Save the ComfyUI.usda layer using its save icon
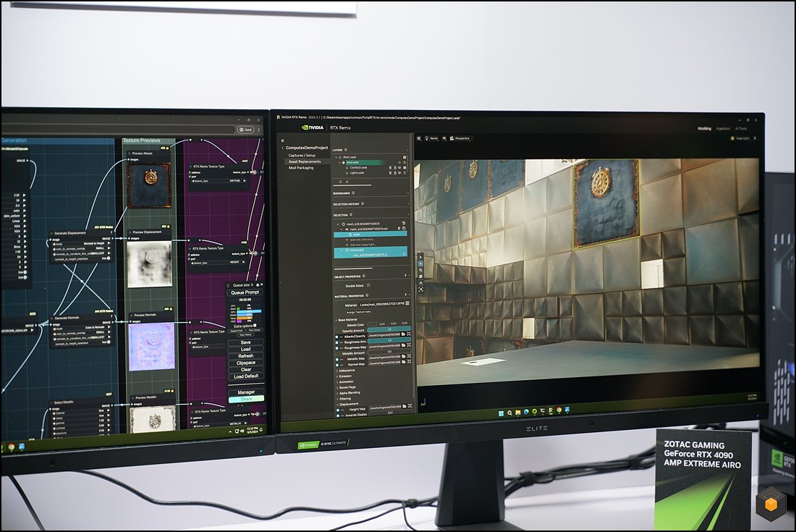 click(x=405, y=167)
